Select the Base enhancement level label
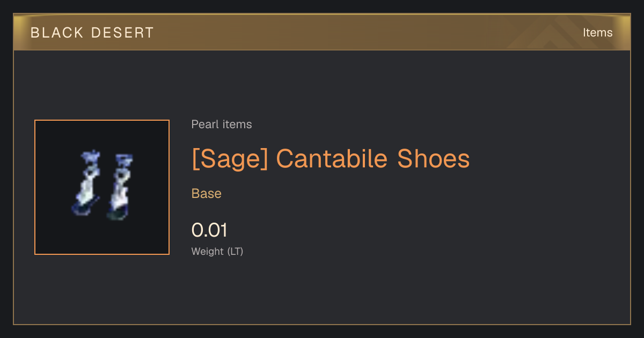 point(207,194)
